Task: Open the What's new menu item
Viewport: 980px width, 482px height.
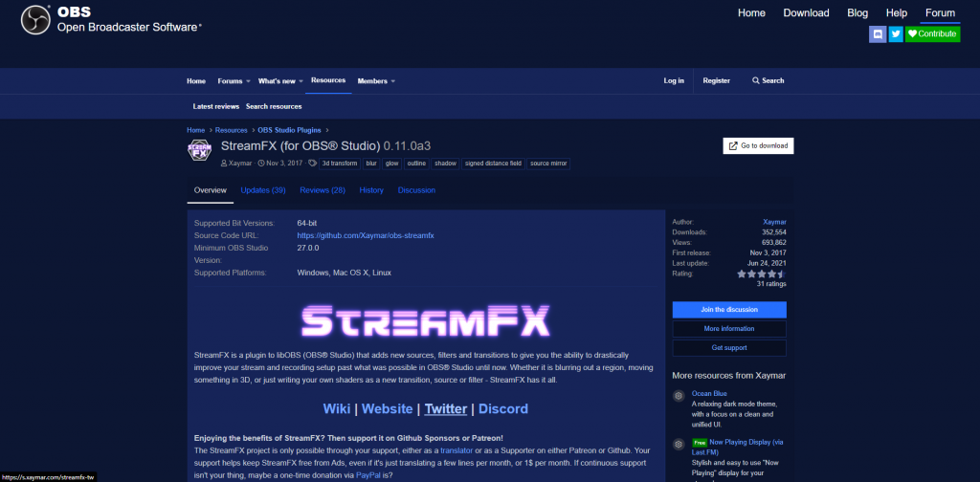Action: click(277, 81)
